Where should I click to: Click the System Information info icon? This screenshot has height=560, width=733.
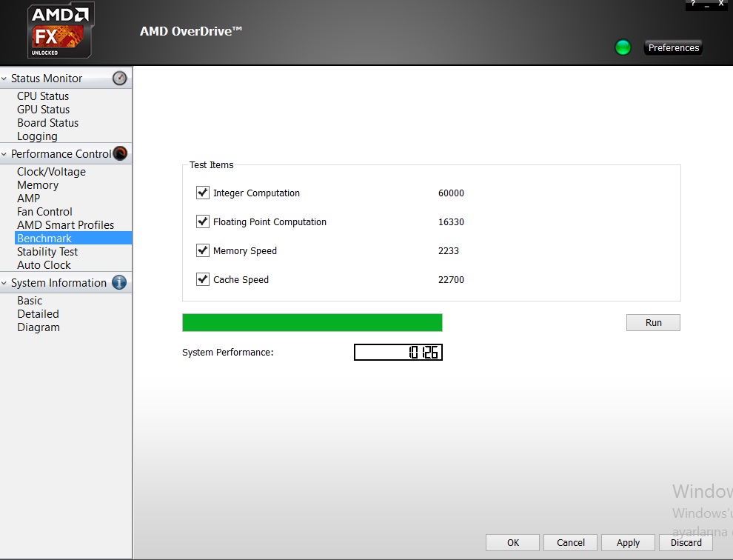click(119, 282)
